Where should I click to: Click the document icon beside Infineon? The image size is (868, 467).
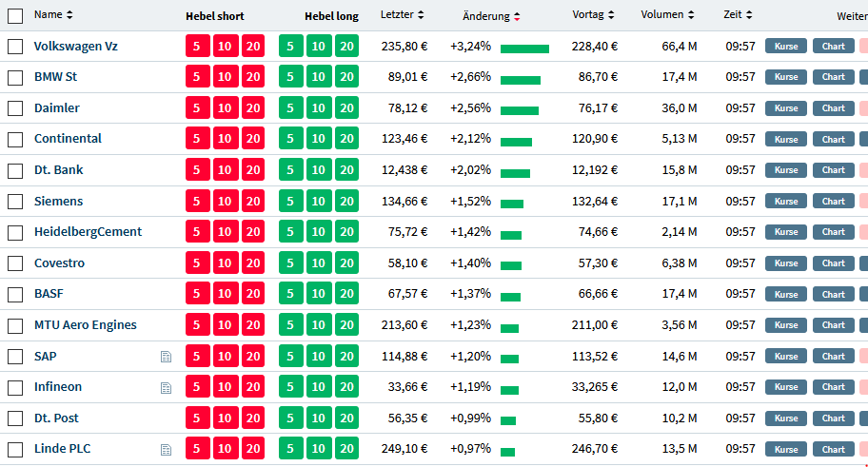[166, 388]
